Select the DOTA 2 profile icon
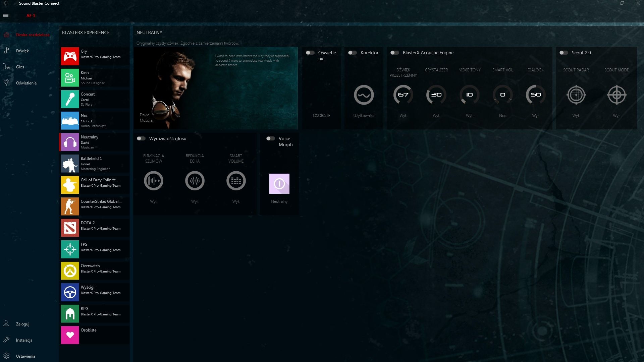The width and height of the screenshot is (644, 362). point(70,228)
